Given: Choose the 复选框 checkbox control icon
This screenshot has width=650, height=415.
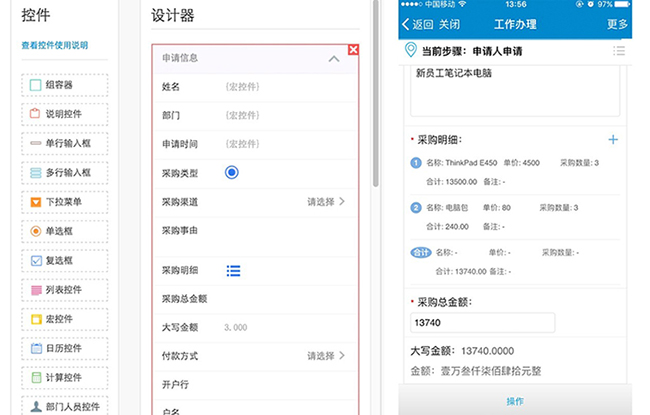Looking at the screenshot, I should click(x=36, y=260).
